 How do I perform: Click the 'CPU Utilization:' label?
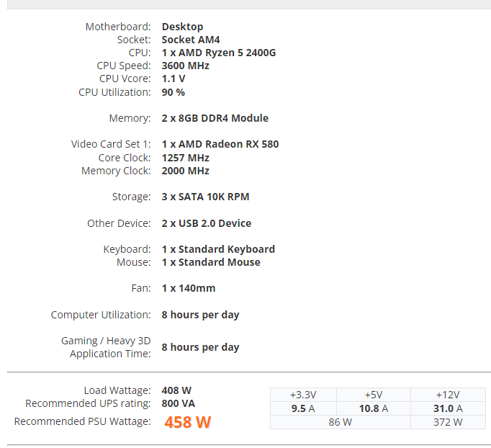[114, 92]
